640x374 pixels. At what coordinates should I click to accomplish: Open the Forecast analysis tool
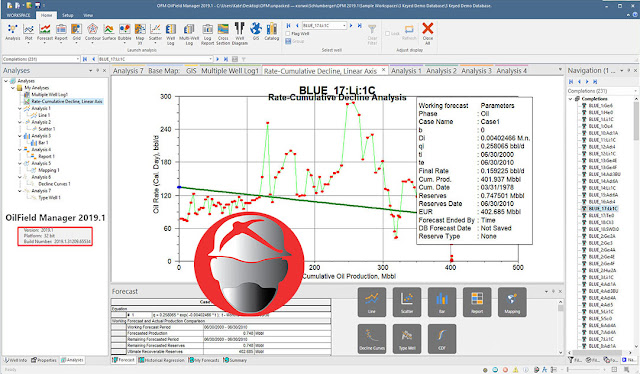[x=45, y=32]
